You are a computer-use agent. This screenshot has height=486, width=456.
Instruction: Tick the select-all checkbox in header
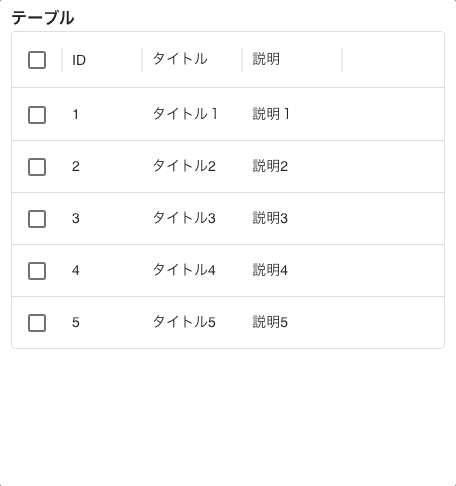point(37,60)
